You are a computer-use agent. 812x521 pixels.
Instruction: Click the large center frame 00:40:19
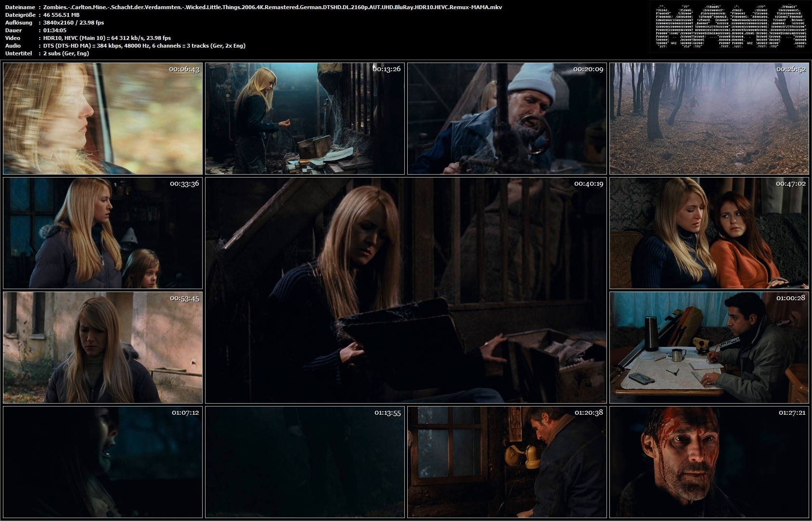tap(406, 290)
